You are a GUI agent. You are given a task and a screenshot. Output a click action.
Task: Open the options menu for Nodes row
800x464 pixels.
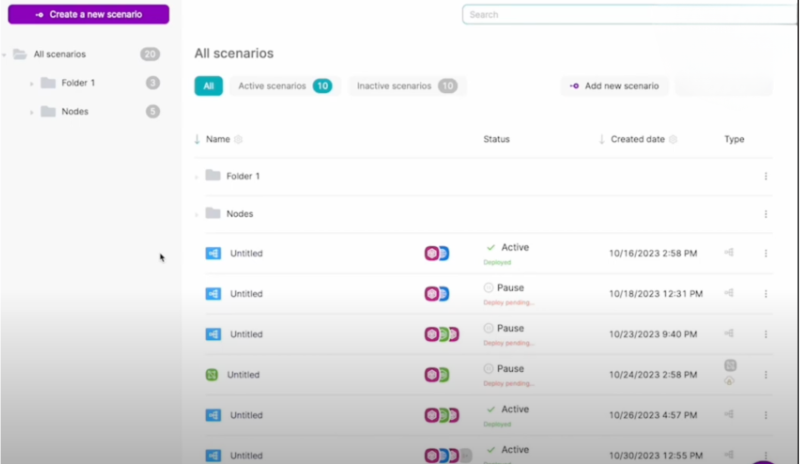coord(766,214)
